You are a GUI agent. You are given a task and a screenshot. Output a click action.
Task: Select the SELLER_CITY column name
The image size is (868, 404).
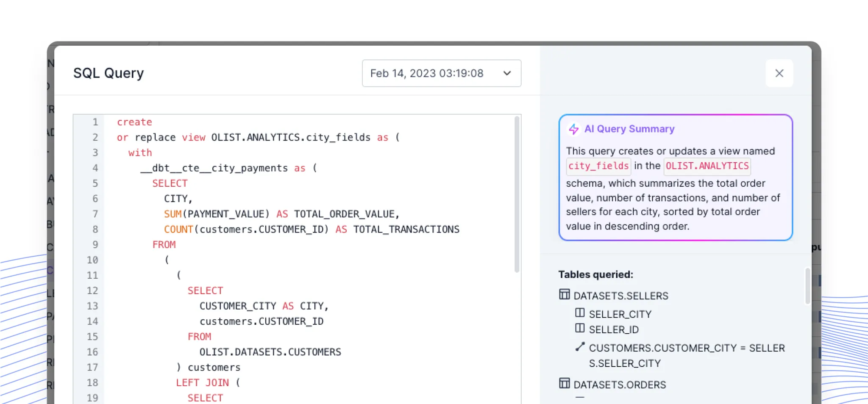click(620, 314)
